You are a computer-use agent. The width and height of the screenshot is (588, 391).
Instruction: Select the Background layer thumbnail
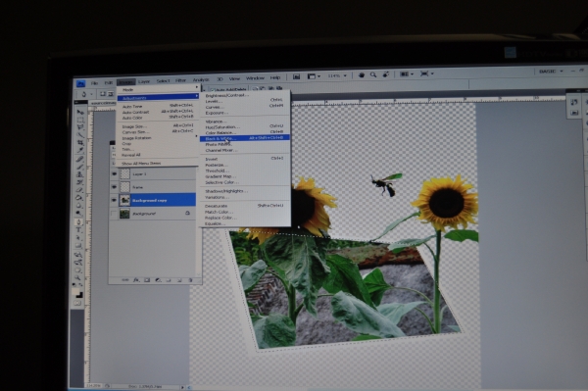click(x=124, y=214)
